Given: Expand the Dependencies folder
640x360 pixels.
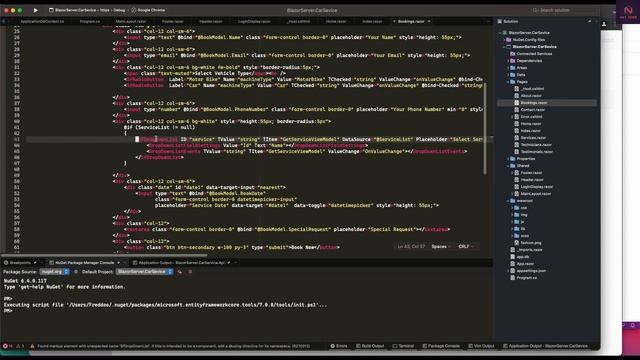Looking at the screenshot, I should 508,61.
